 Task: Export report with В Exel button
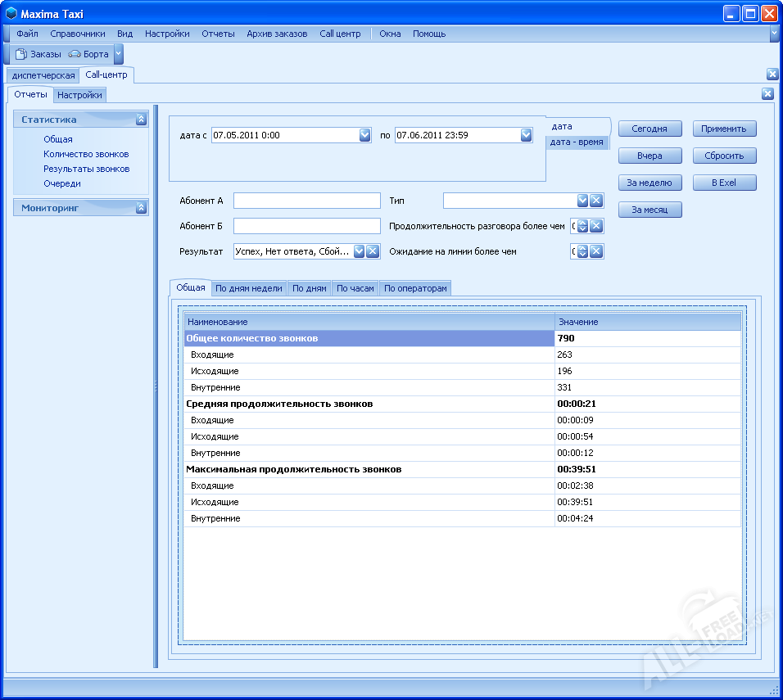724,183
